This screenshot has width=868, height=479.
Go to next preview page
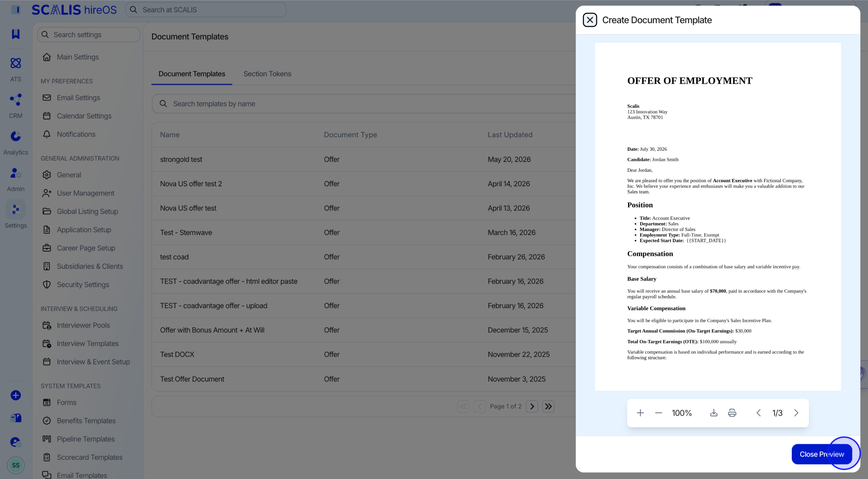pos(796,413)
